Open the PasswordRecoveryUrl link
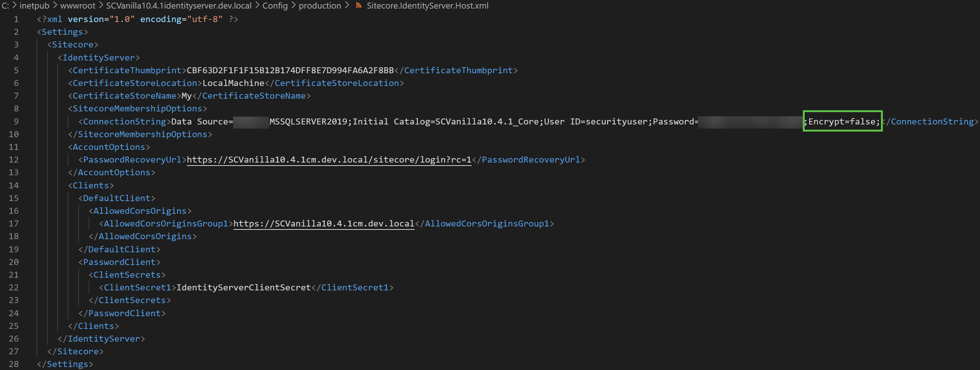The height and width of the screenshot is (370, 980). [328, 160]
